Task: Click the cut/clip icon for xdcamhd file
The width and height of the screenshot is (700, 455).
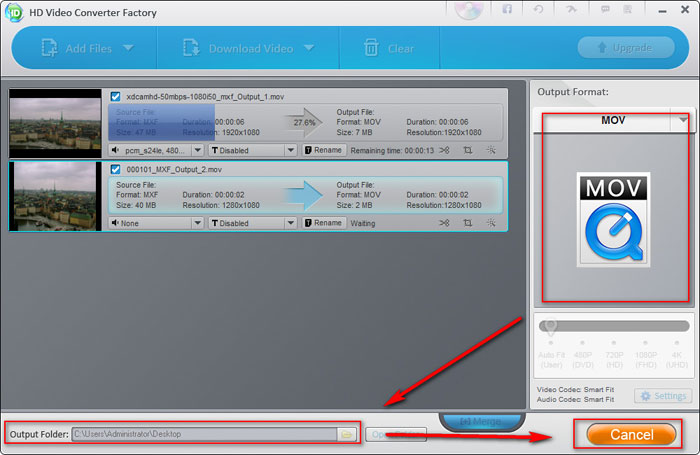Action: tap(444, 150)
